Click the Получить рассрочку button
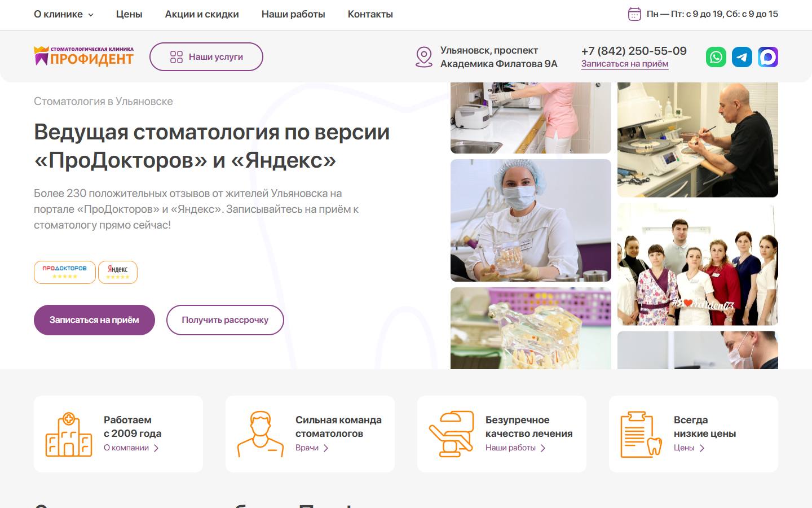This screenshot has width=812, height=508. 225,320
